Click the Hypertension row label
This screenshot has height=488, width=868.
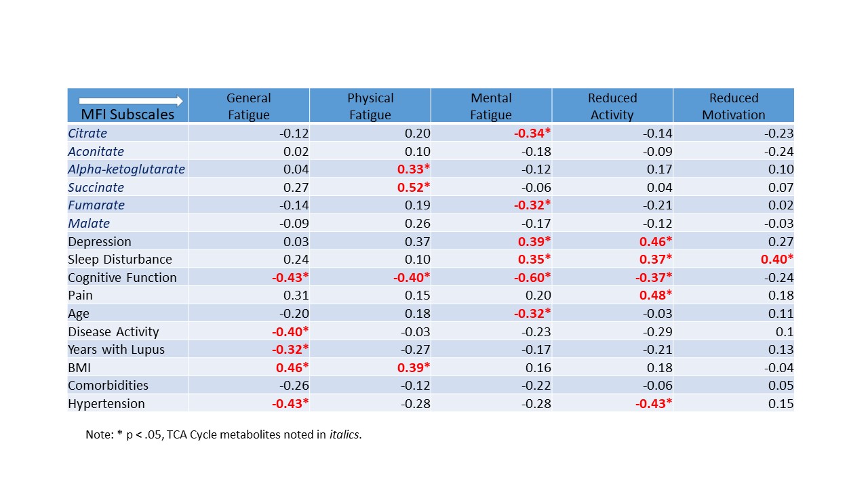tap(106, 404)
